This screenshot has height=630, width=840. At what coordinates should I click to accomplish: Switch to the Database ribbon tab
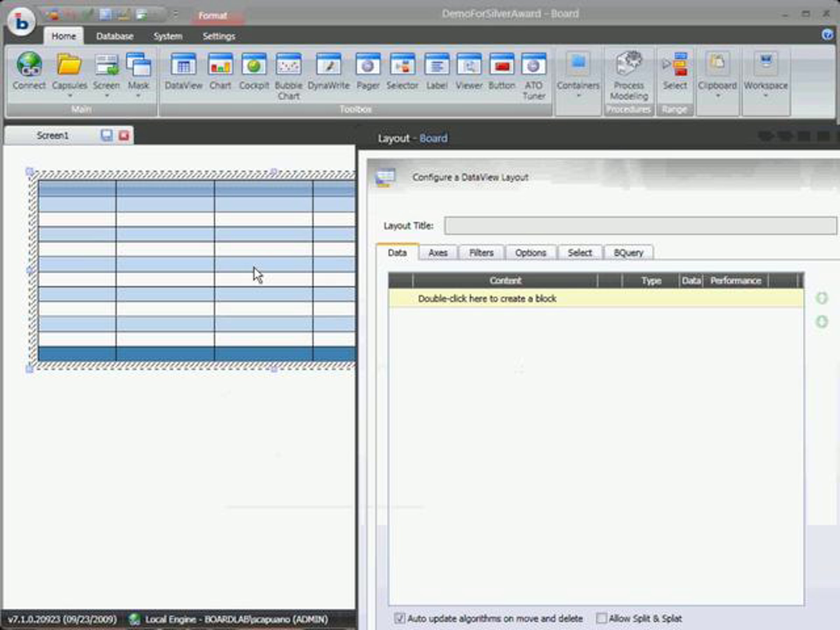(x=115, y=36)
